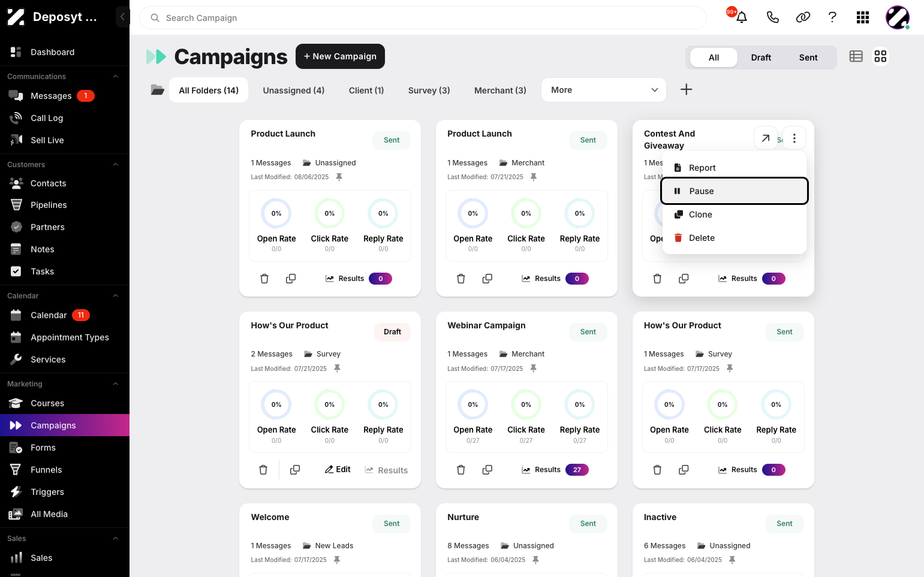Clone the Product Launch Merchant campaign
The width and height of the screenshot is (924, 577).
pos(487,279)
